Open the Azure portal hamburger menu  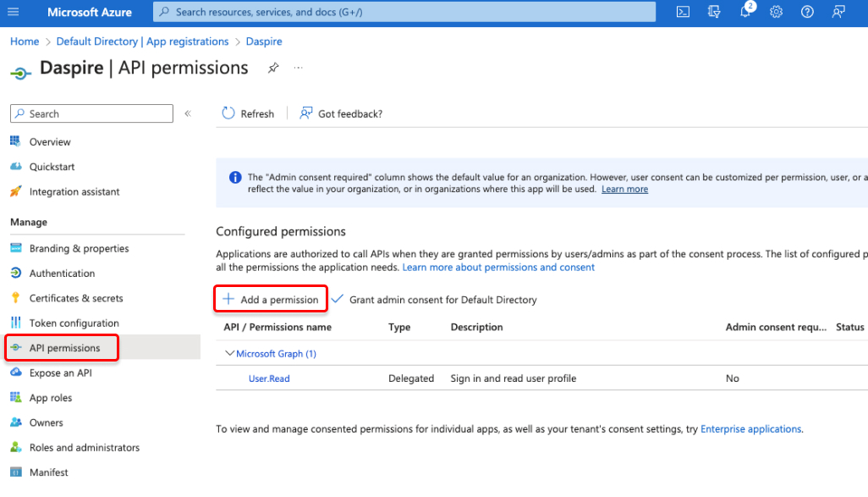pyautogui.click(x=12, y=12)
